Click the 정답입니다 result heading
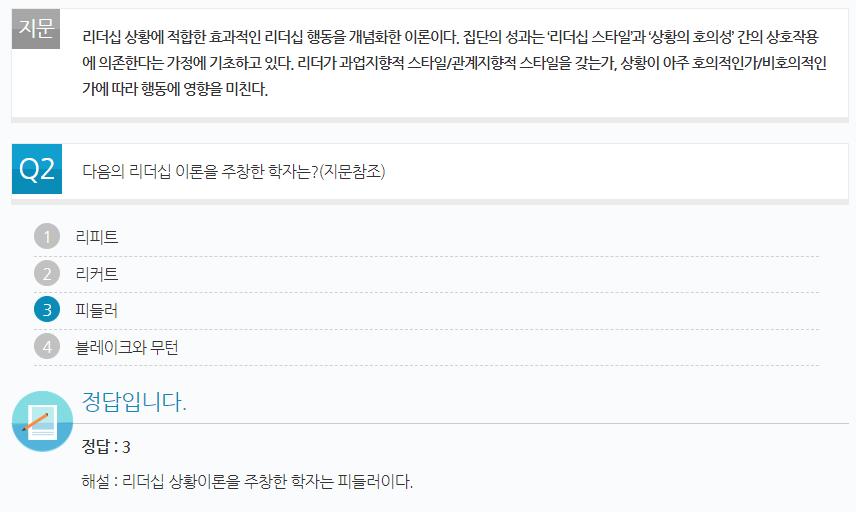The width and height of the screenshot is (856, 512). pos(134,402)
